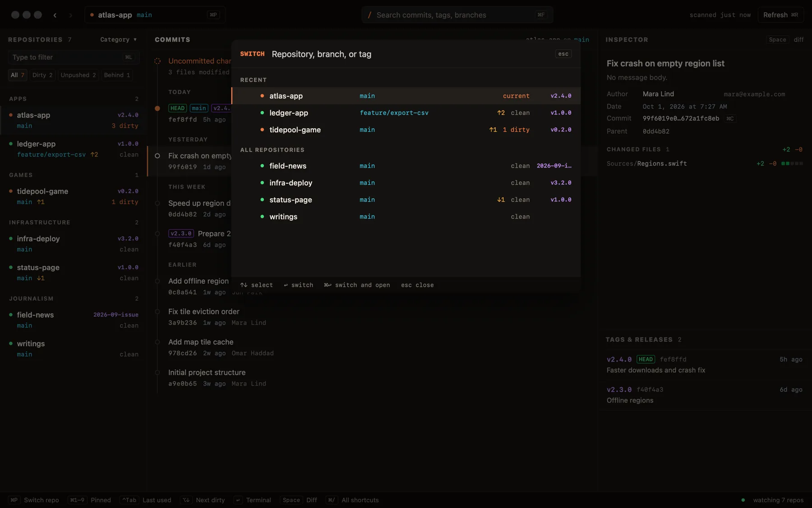The height and width of the screenshot is (508, 812).
Task: Filter repositories by Behind 1
Action: point(117,75)
